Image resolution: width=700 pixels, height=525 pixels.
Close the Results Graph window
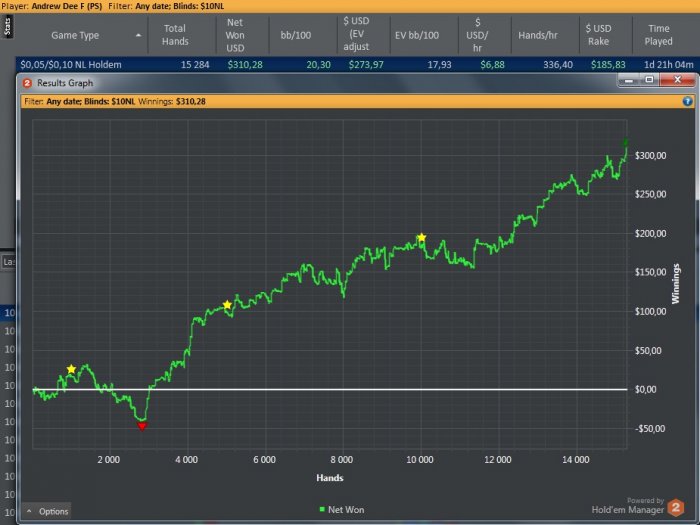coord(678,80)
